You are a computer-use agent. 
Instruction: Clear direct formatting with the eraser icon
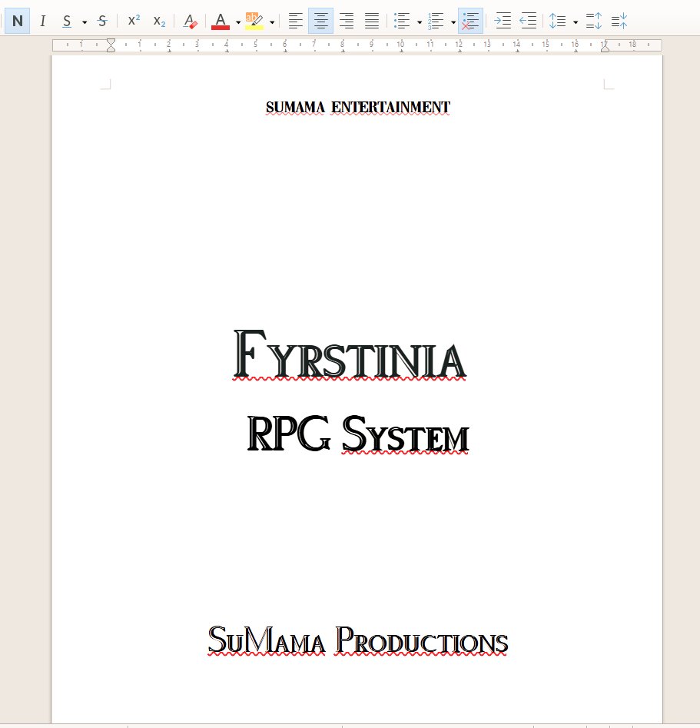coord(190,21)
